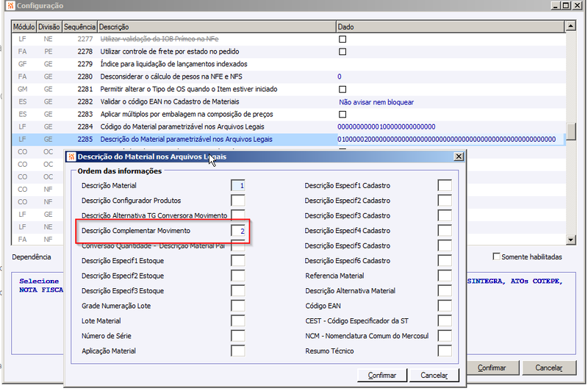
Task: Sort by the Sequência column header
Action: (x=79, y=27)
